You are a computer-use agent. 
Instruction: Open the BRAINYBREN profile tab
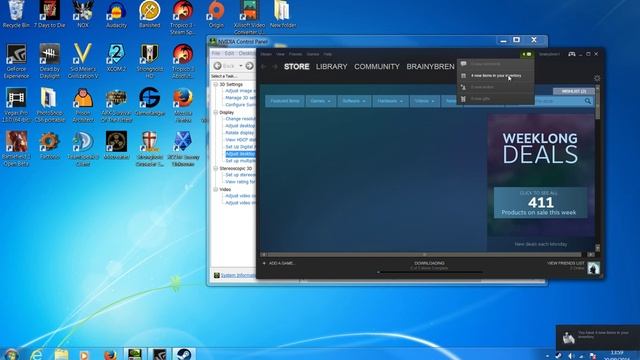coord(430,67)
